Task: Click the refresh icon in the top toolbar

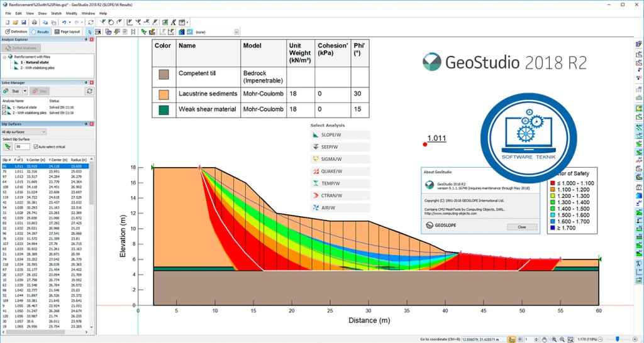Action: click(x=91, y=22)
